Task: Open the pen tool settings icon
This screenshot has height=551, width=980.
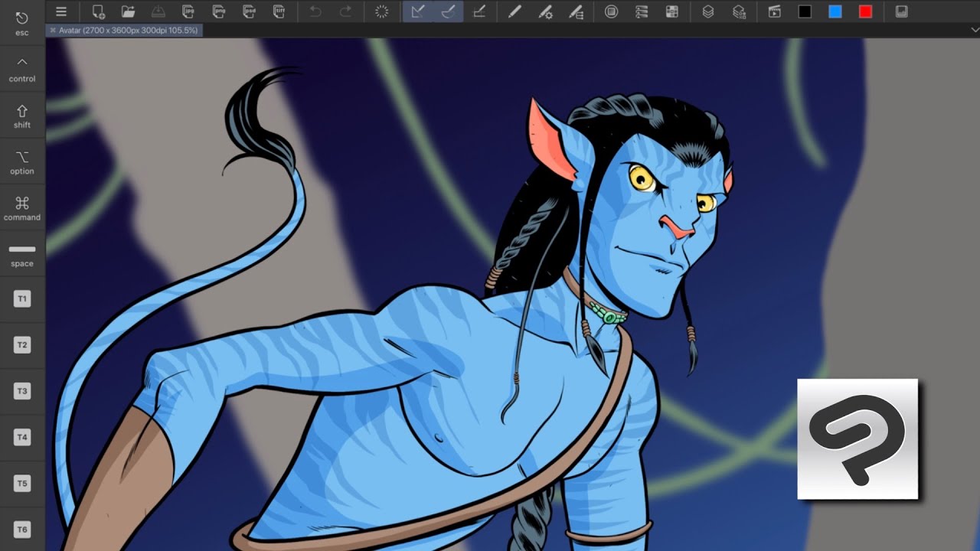Action: [546, 11]
